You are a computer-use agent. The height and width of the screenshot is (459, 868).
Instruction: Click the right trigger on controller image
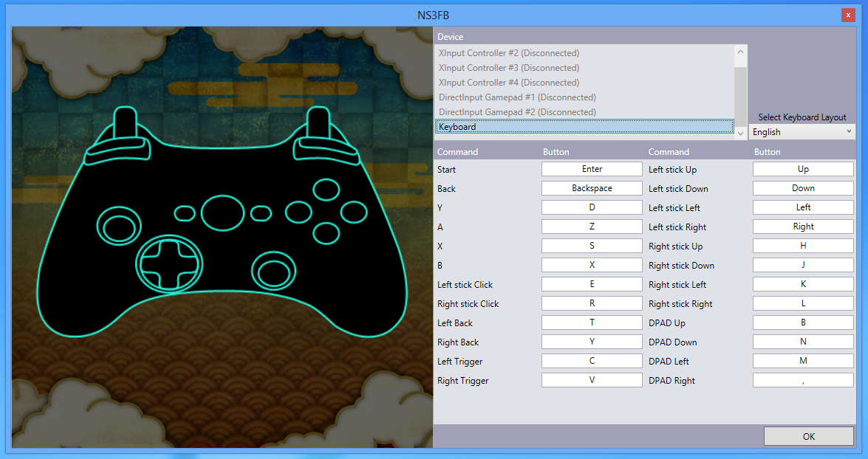click(318, 124)
